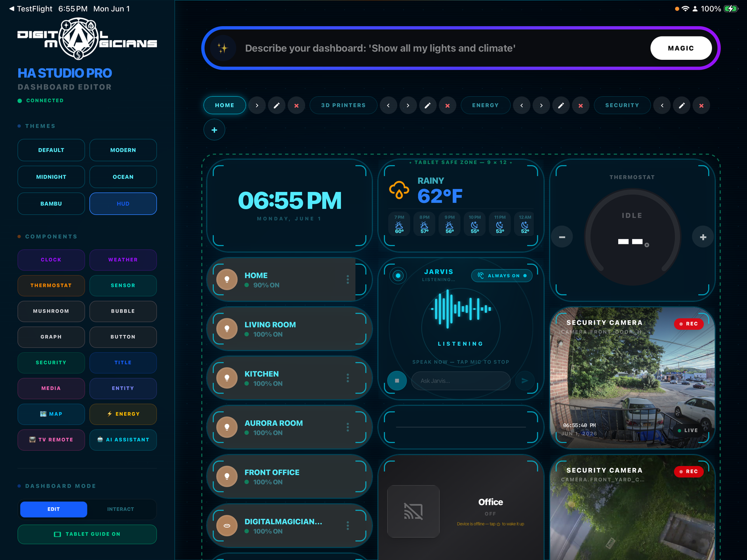The height and width of the screenshot is (560, 747).
Task: Move Security tab left
Action: click(662, 106)
